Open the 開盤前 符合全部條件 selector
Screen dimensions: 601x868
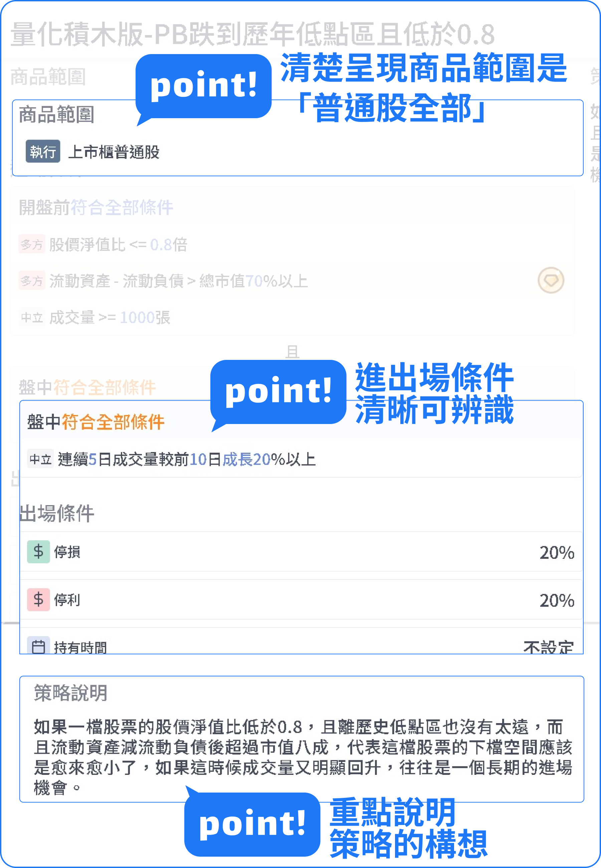(122, 207)
